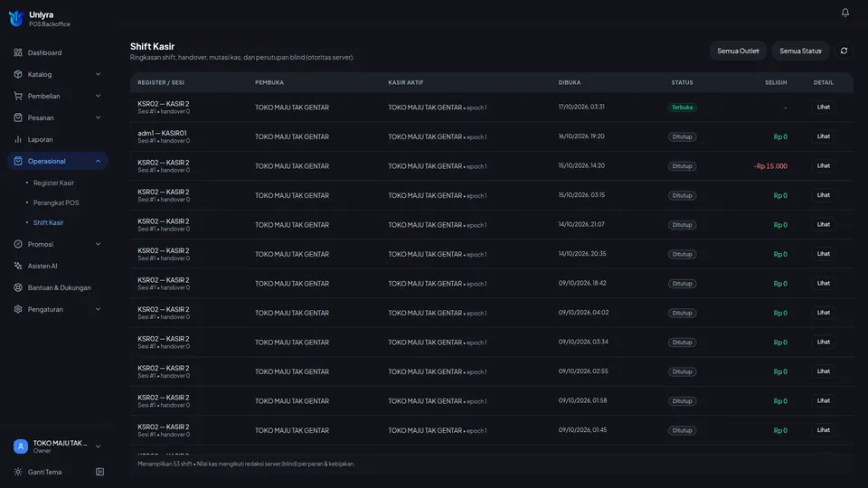Click the PEMBUKA column header

pyautogui.click(x=269, y=82)
